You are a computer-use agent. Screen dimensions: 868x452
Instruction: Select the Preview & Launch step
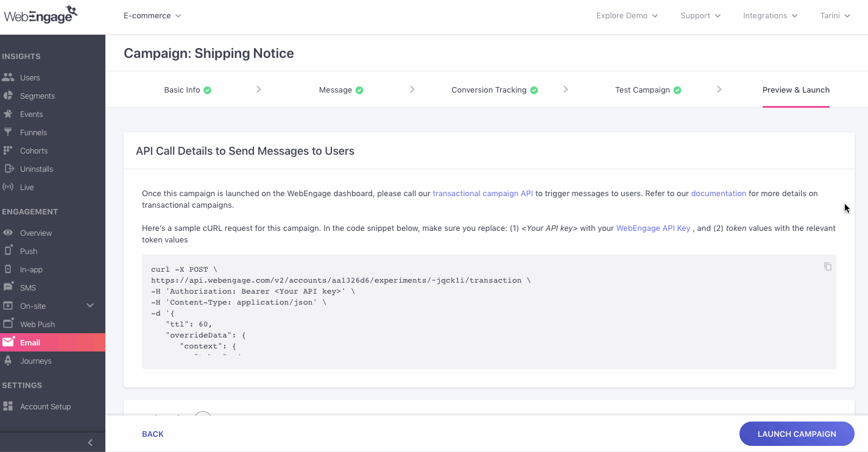click(x=796, y=90)
